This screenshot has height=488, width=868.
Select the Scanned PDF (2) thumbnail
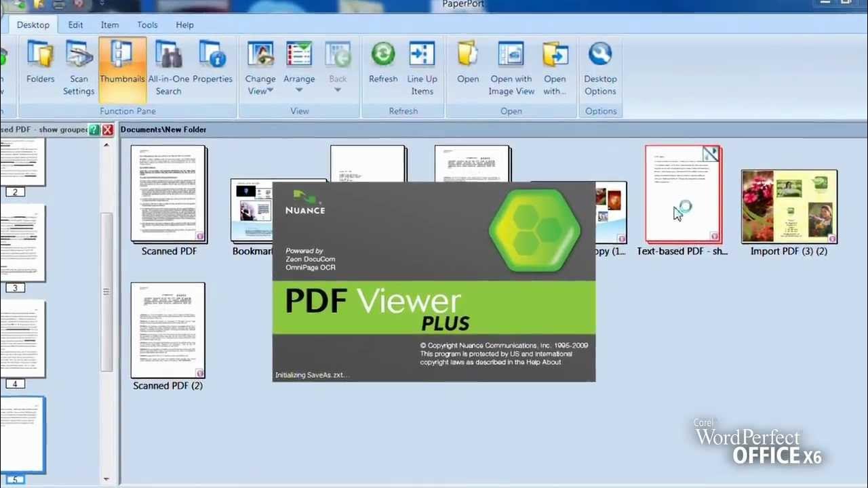point(167,330)
